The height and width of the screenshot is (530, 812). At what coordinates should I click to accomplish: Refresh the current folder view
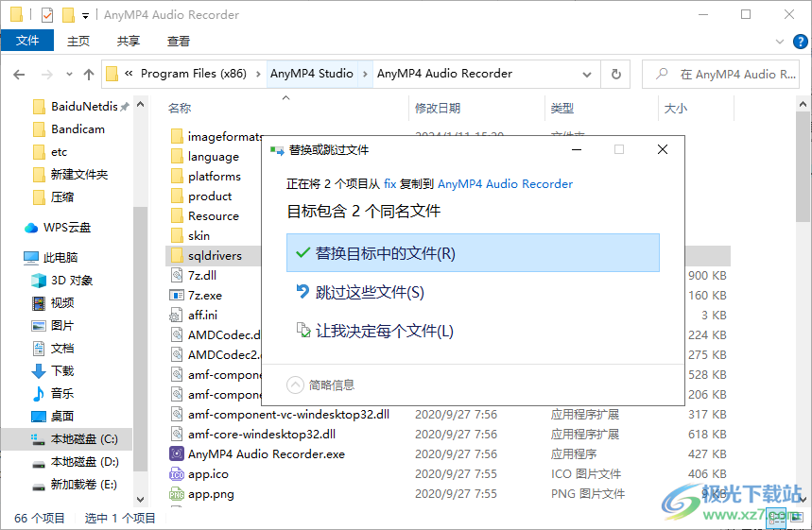point(615,74)
